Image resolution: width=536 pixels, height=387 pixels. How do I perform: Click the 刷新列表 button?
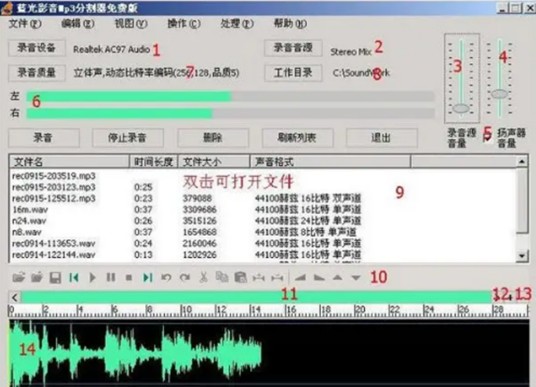click(297, 137)
